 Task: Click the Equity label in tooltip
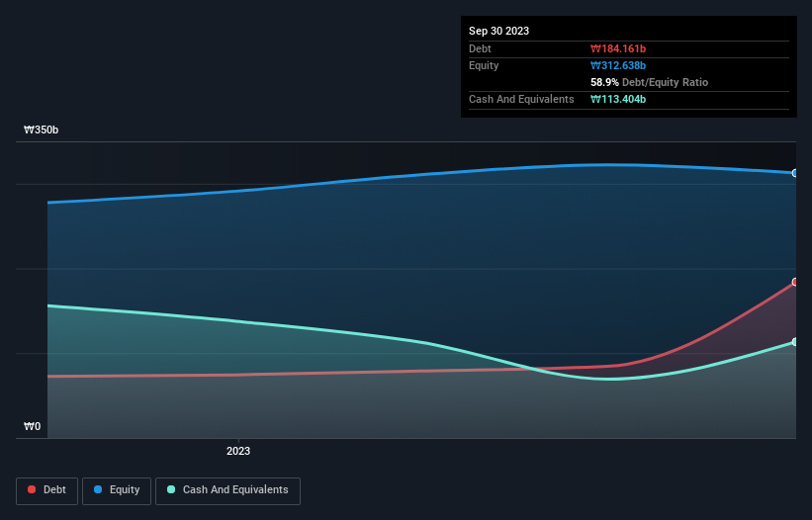click(x=484, y=65)
